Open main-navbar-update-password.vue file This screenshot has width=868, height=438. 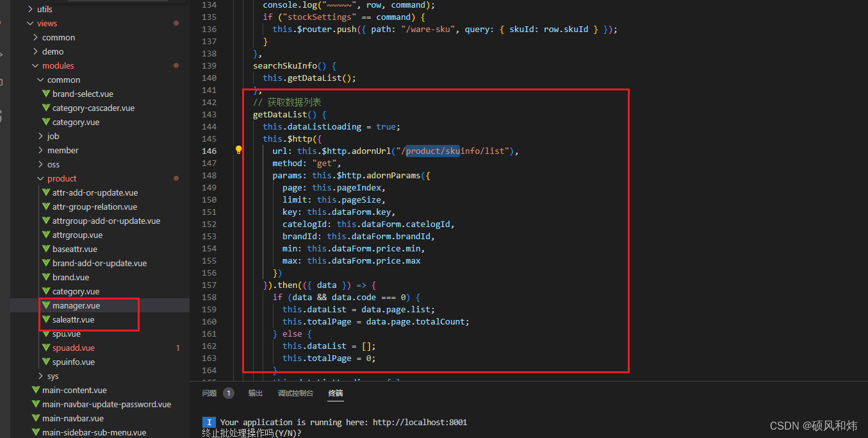pos(106,404)
